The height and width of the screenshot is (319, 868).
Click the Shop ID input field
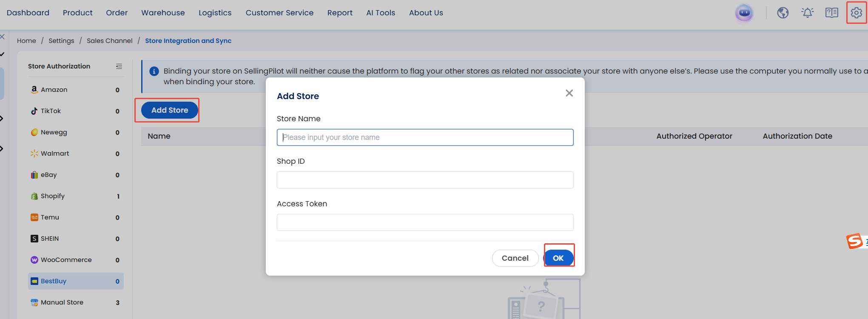point(425,180)
